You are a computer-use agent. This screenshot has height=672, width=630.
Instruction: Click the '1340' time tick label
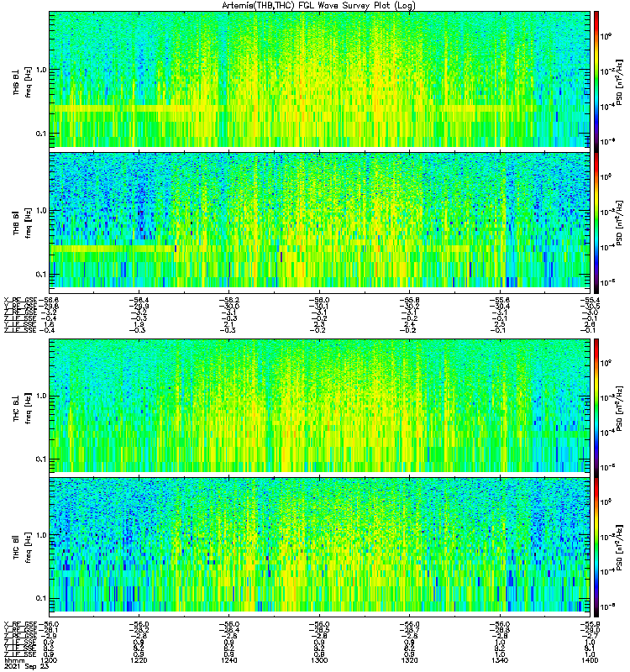499,660
